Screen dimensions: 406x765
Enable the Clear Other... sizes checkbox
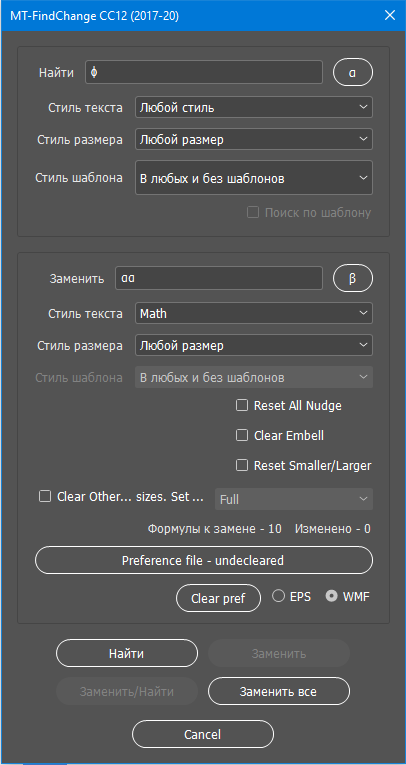45,497
